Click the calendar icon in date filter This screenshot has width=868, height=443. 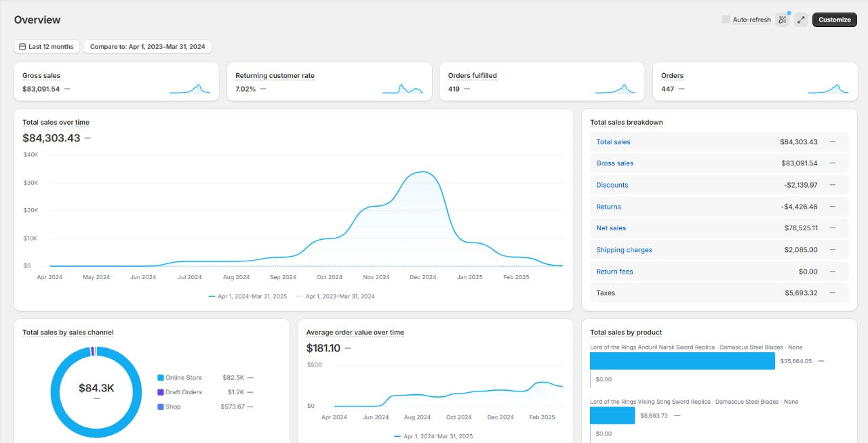[x=22, y=47]
